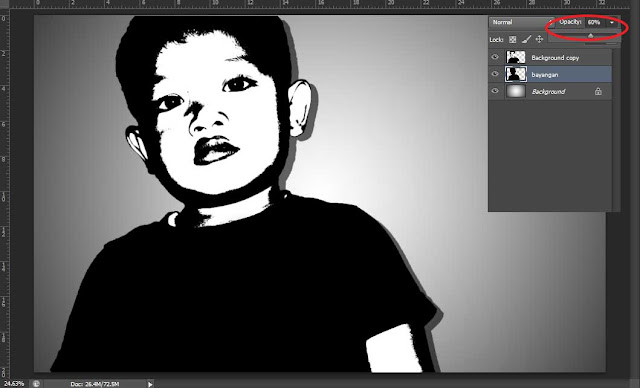The image size is (640, 388).
Task: Click the Opacity label
Action: (570, 22)
